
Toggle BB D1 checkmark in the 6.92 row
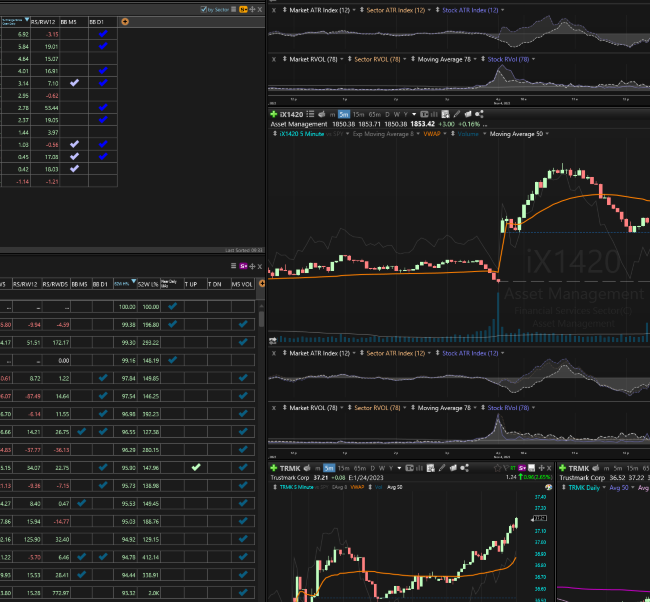point(101,34)
